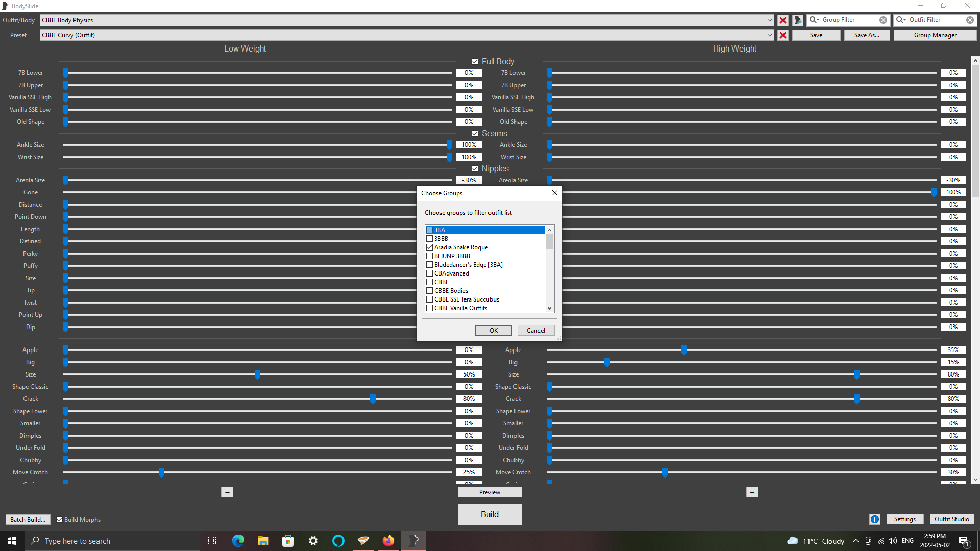Toggle the Build Morphs checkbox

[x=60, y=520]
